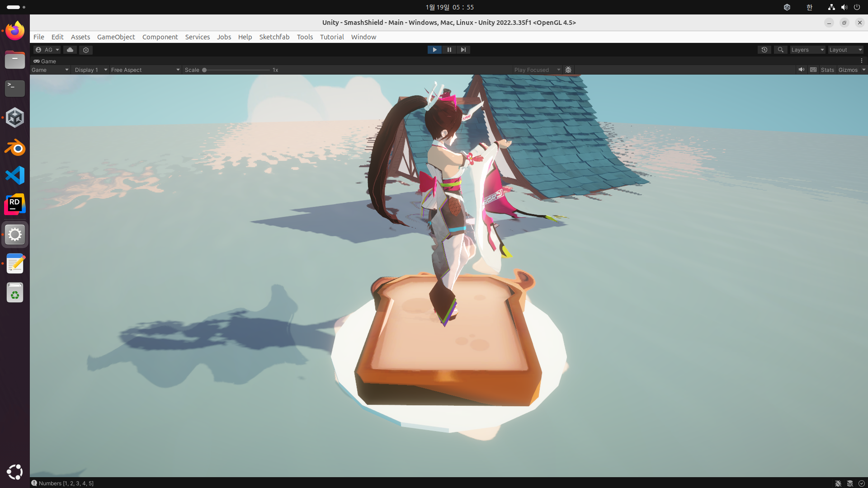Open the AG account dropdown
Screen dimensions: 868x488
(47, 50)
